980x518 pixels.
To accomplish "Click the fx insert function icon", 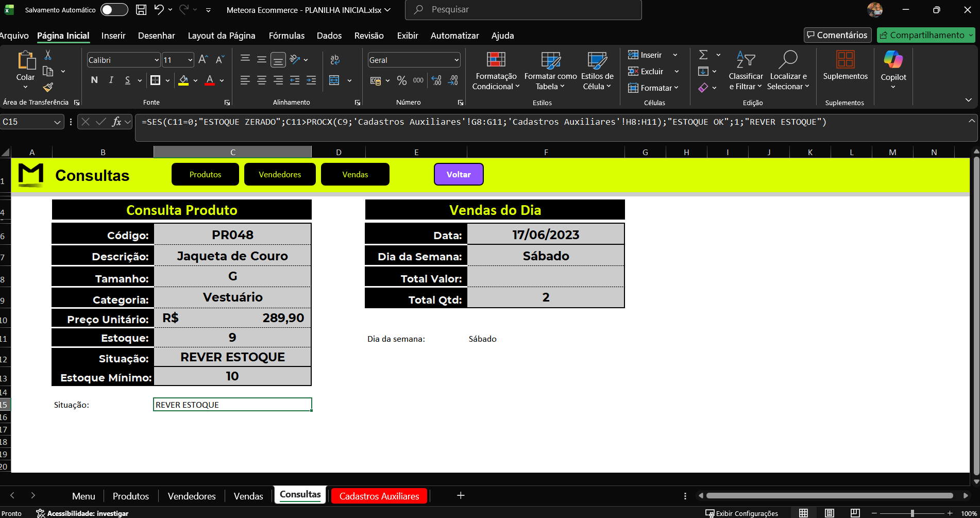I will (117, 122).
